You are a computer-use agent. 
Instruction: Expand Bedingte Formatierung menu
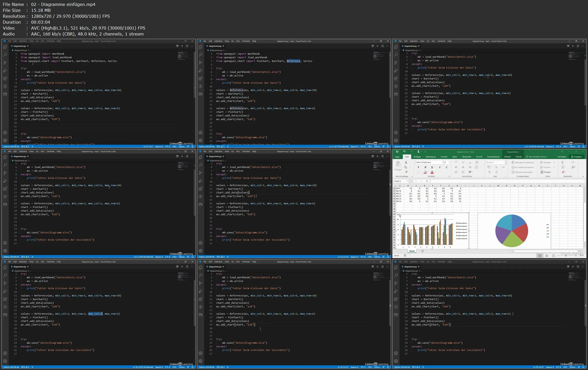point(523,163)
